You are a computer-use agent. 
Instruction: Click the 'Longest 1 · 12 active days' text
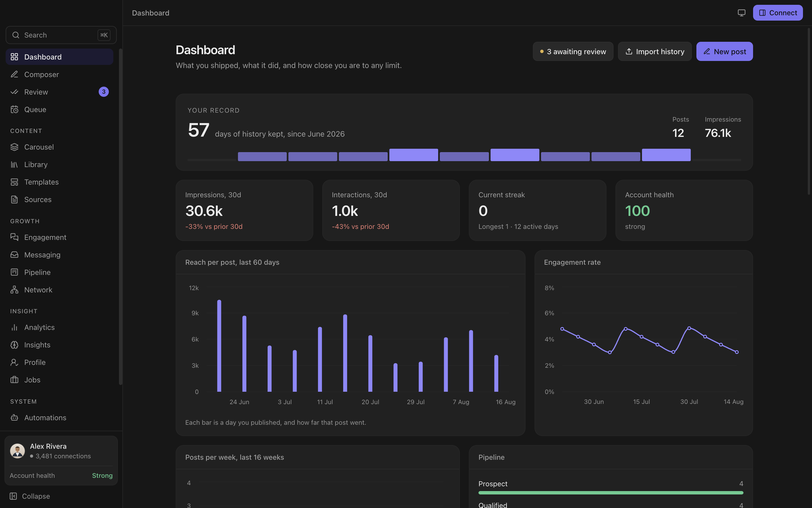[x=518, y=226]
